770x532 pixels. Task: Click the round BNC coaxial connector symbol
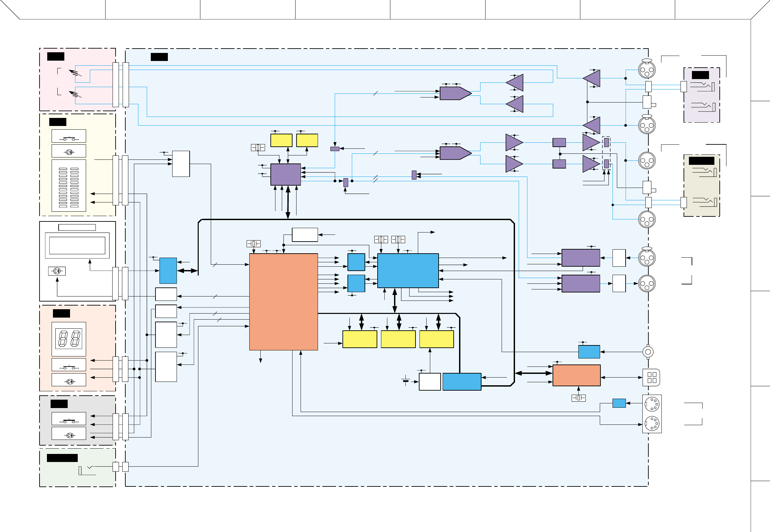click(648, 352)
